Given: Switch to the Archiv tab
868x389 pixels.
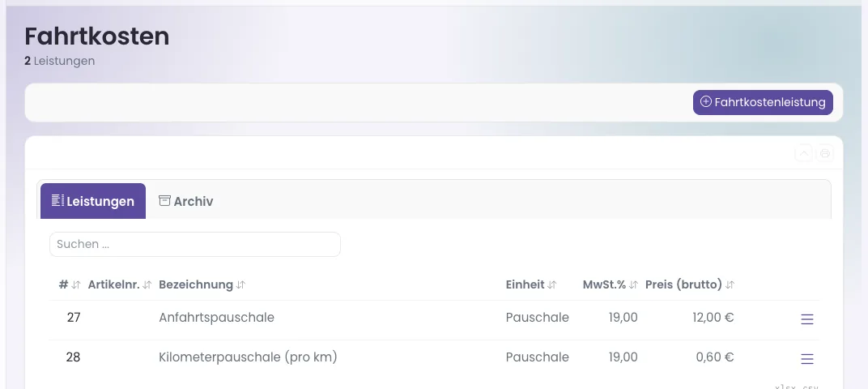Looking at the screenshot, I should 185,201.
